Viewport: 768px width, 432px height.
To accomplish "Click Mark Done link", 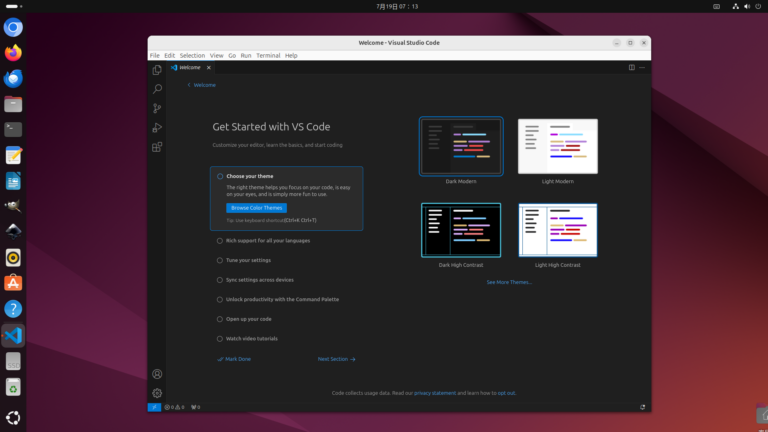I will click(x=234, y=359).
